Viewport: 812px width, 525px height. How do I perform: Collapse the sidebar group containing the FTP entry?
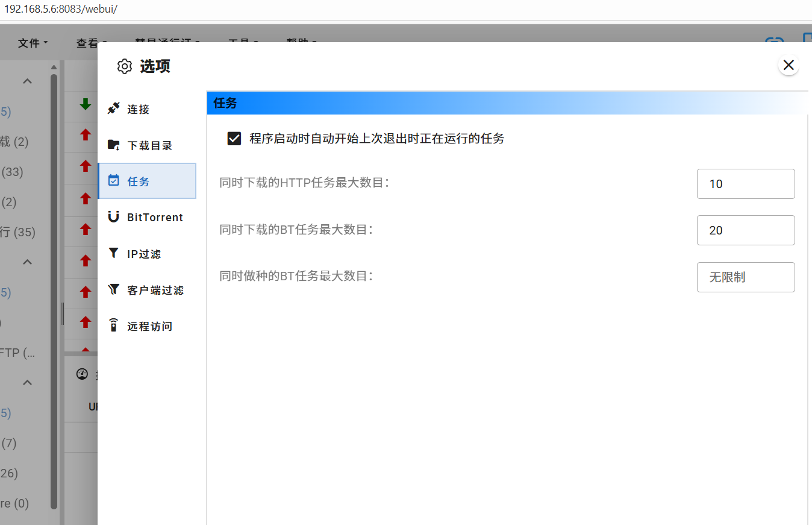27,262
